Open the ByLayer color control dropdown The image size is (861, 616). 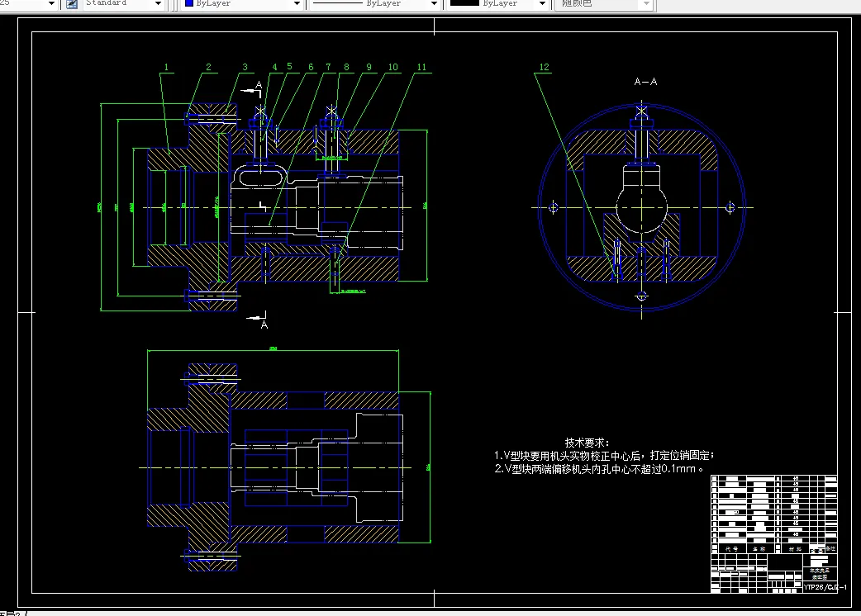(297, 4)
